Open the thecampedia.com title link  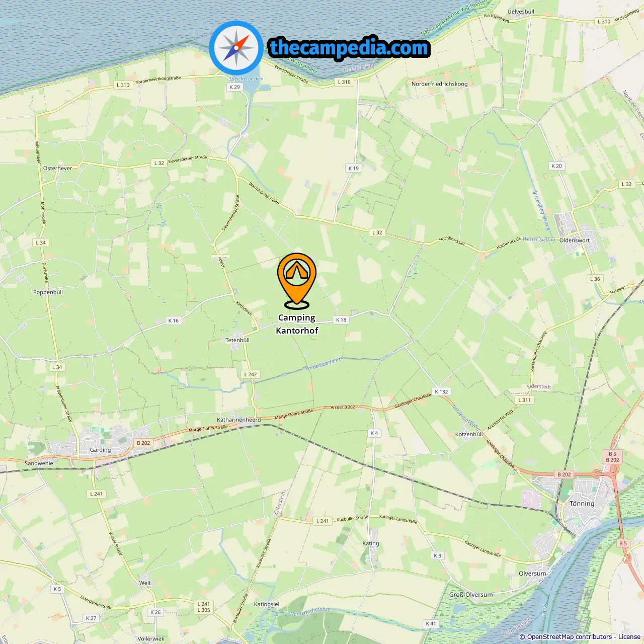[x=349, y=48]
